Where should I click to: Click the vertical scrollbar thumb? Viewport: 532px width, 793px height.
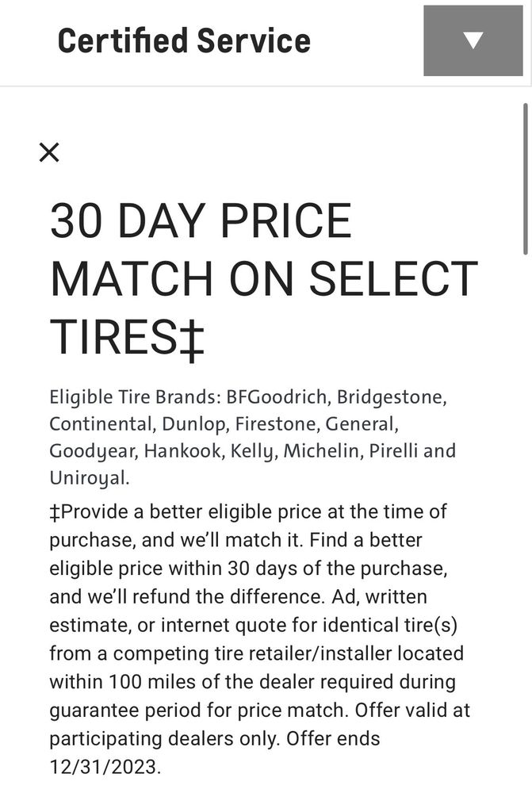[x=526, y=178]
